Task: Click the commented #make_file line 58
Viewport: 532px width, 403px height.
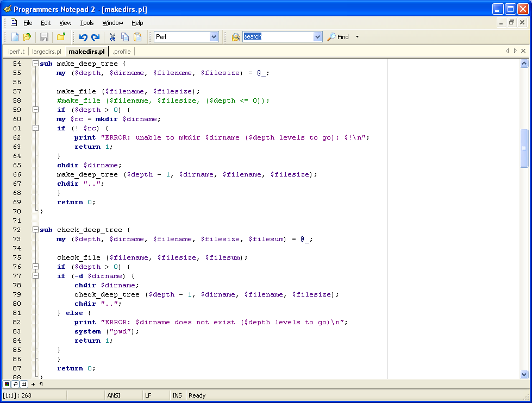Action: [x=163, y=100]
